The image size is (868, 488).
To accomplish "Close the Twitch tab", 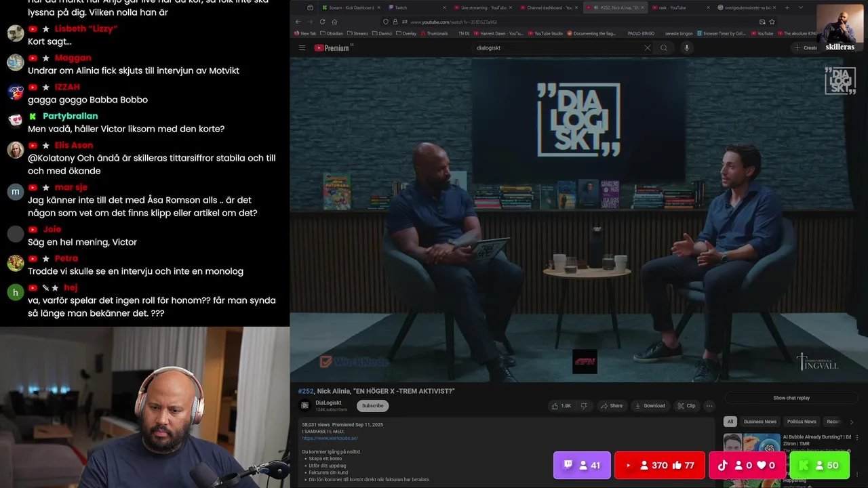I will 445,7.
